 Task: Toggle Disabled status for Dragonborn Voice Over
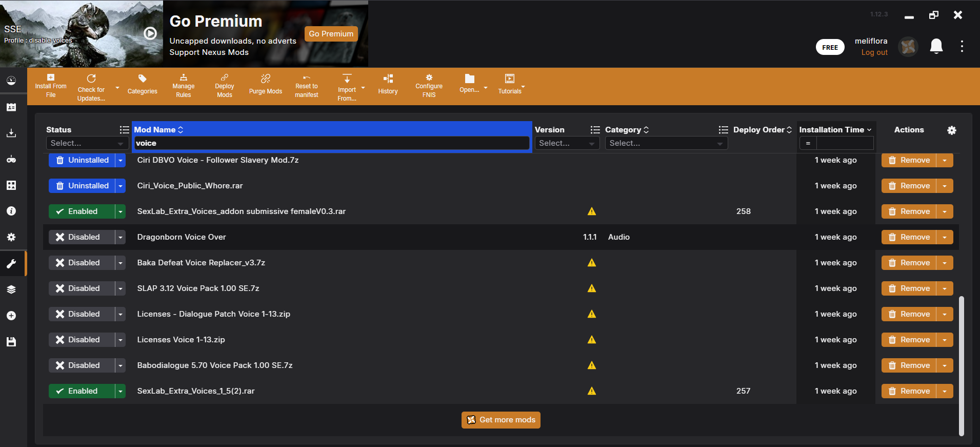(82, 237)
